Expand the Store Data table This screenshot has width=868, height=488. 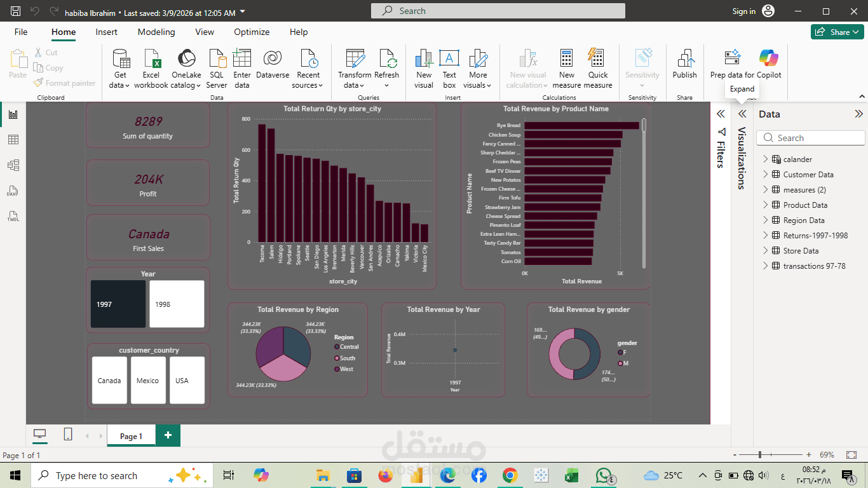(x=765, y=251)
